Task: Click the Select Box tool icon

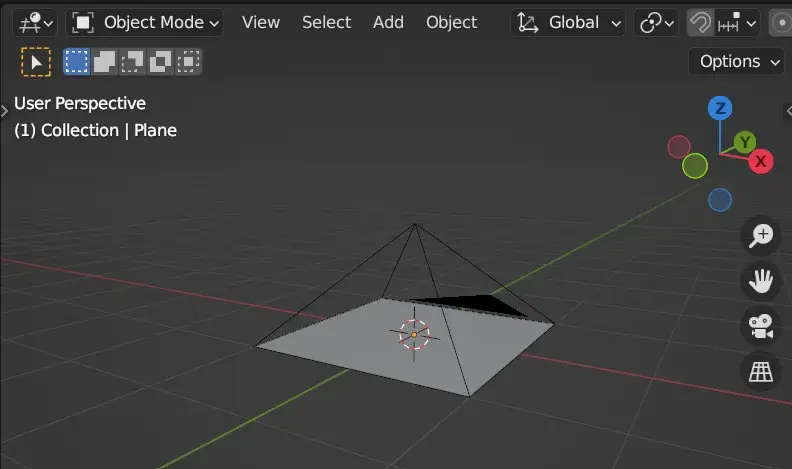Action: [36, 62]
